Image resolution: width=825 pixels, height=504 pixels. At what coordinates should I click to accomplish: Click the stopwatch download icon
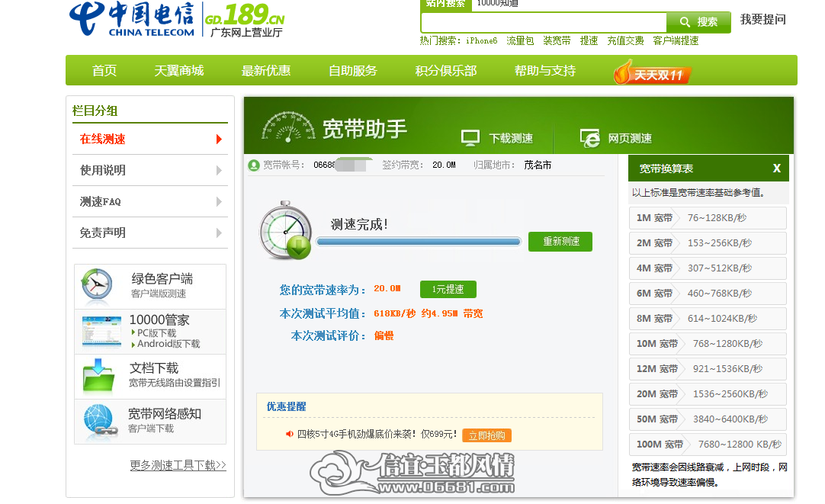pyautogui.click(x=286, y=230)
